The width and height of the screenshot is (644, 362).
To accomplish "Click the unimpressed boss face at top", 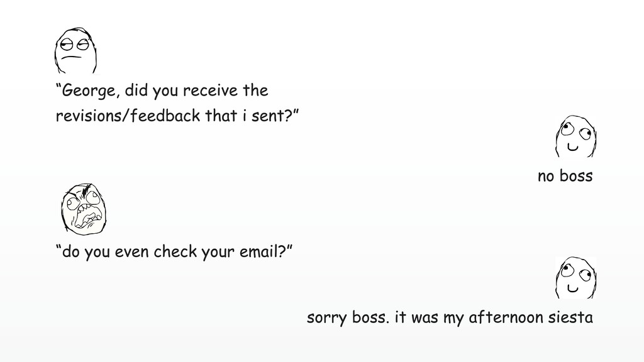I will click(x=75, y=50).
